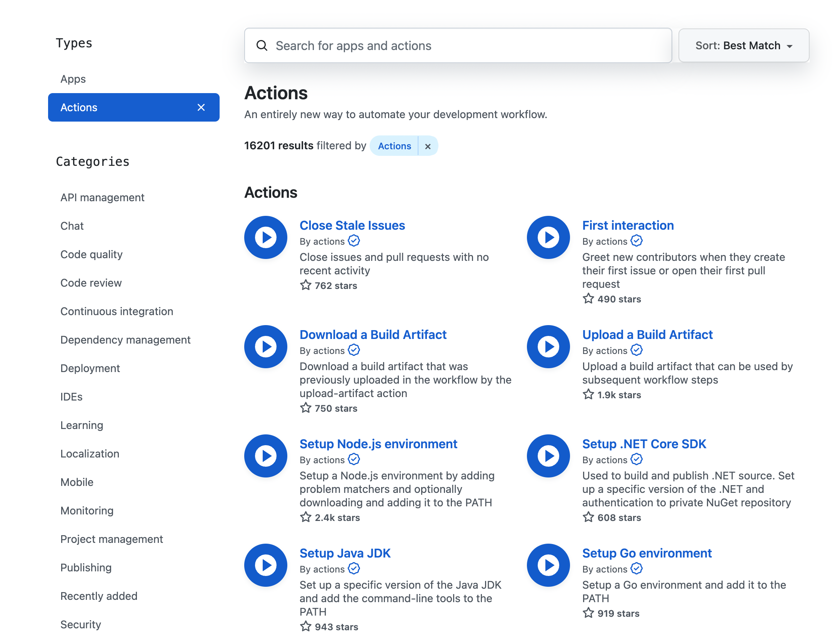
Task: Choose the Continuous integration category
Action: pyautogui.click(x=117, y=311)
